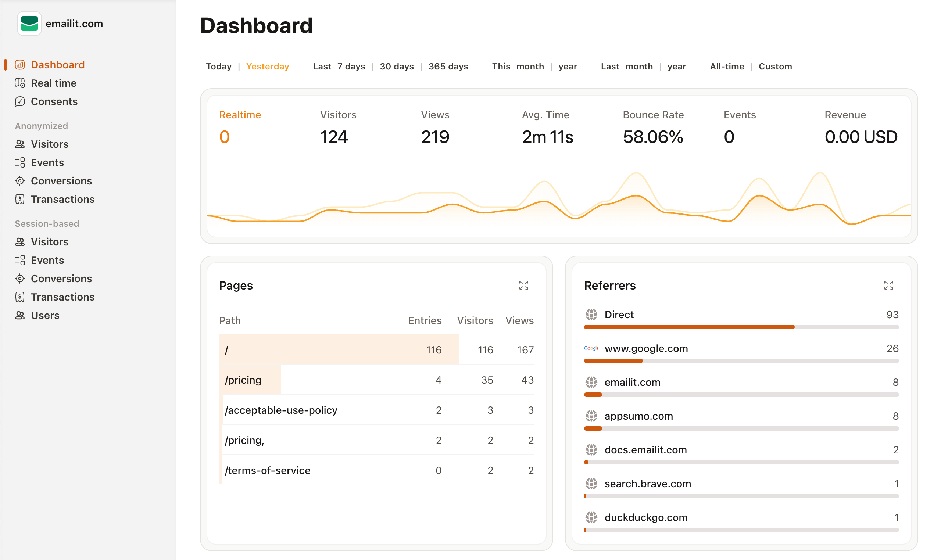Viewport: 941px width, 560px height.
Task: Activate the All-time period filter
Action: point(727,66)
